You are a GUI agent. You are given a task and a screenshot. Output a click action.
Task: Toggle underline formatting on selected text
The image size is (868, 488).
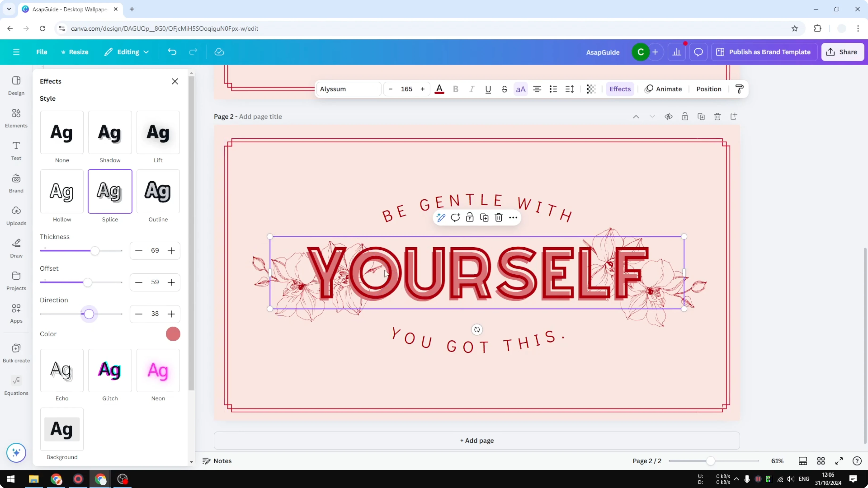(488, 89)
